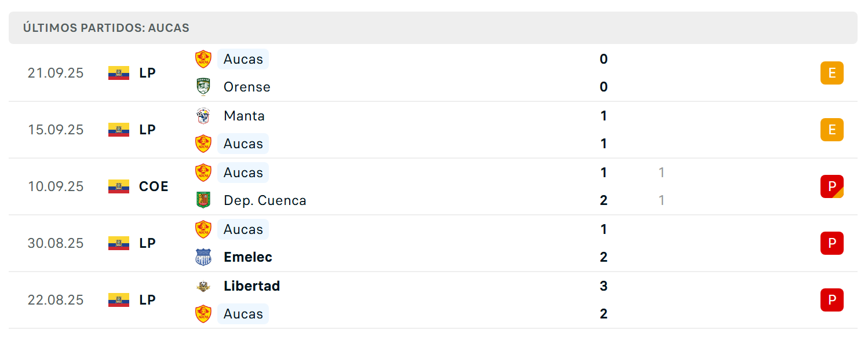Open the Emelec team link
868x337 pixels.
pyautogui.click(x=248, y=257)
